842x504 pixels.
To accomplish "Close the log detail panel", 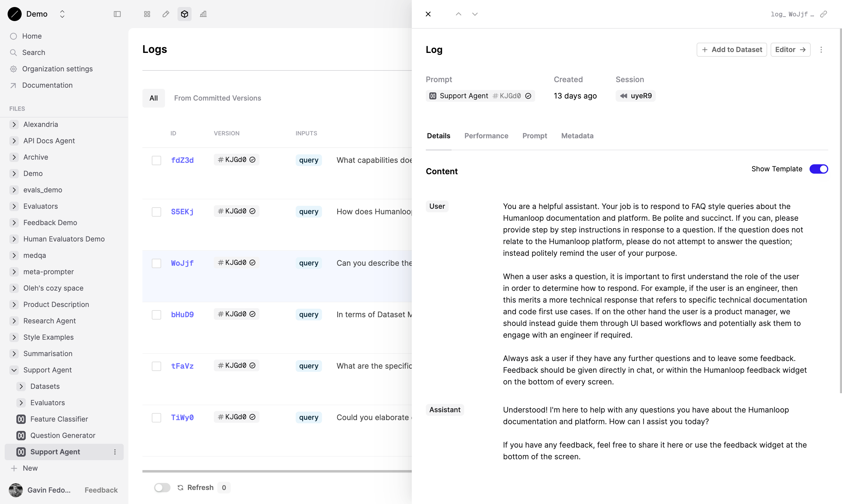I will click(428, 14).
